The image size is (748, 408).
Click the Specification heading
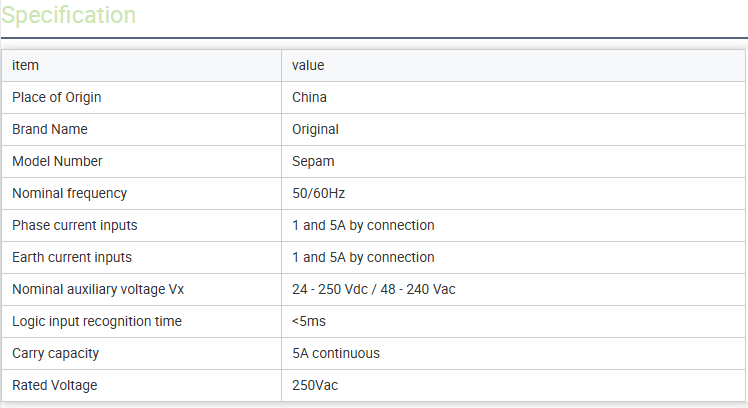(x=69, y=15)
